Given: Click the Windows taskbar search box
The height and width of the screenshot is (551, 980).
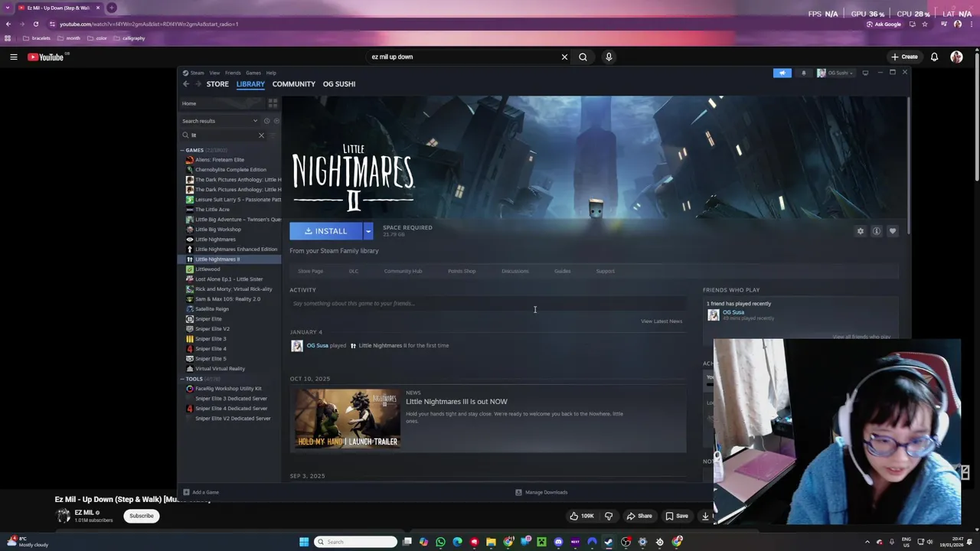Looking at the screenshot, I should pos(356,542).
